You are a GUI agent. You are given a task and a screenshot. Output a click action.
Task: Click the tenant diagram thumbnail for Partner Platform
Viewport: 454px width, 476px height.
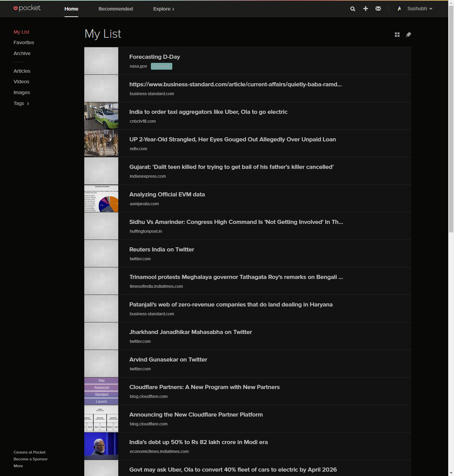click(x=101, y=419)
